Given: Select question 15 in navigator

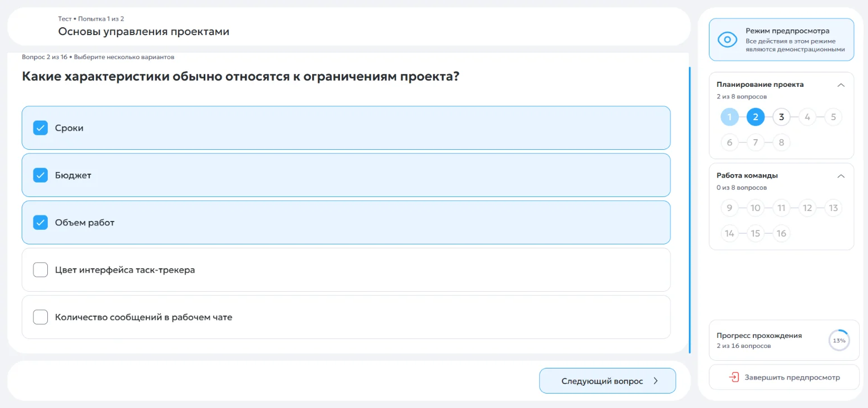Looking at the screenshot, I should (756, 233).
